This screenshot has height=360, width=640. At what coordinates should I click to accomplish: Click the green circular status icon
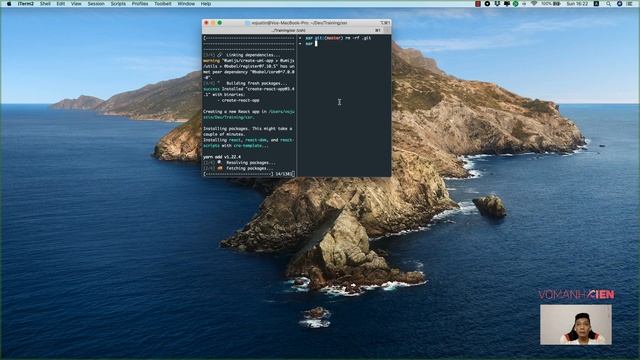pyautogui.click(x=516, y=4)
